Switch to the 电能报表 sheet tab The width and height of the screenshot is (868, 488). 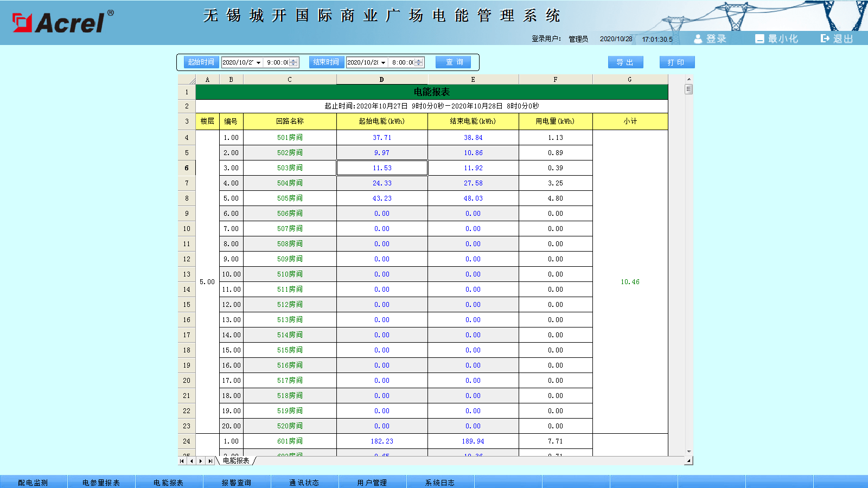(235, 461)
